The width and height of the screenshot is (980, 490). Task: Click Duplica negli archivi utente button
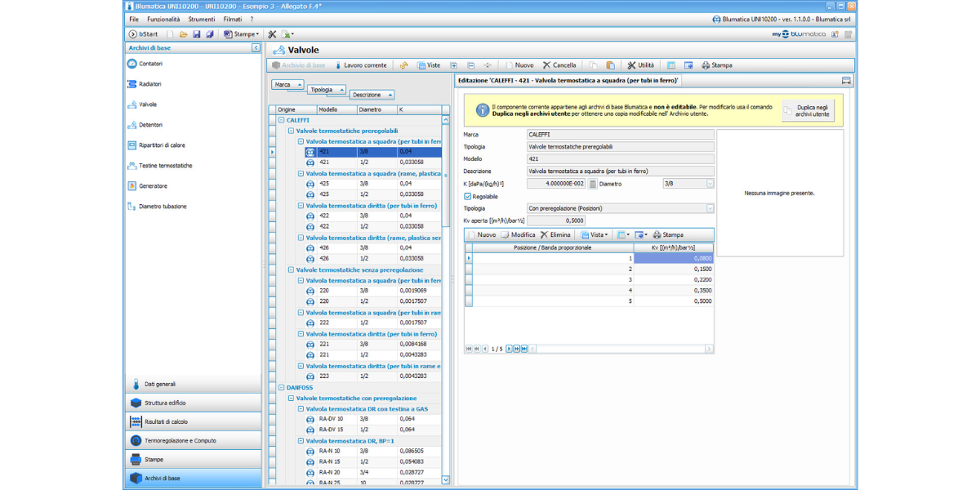tap(806, 111)
